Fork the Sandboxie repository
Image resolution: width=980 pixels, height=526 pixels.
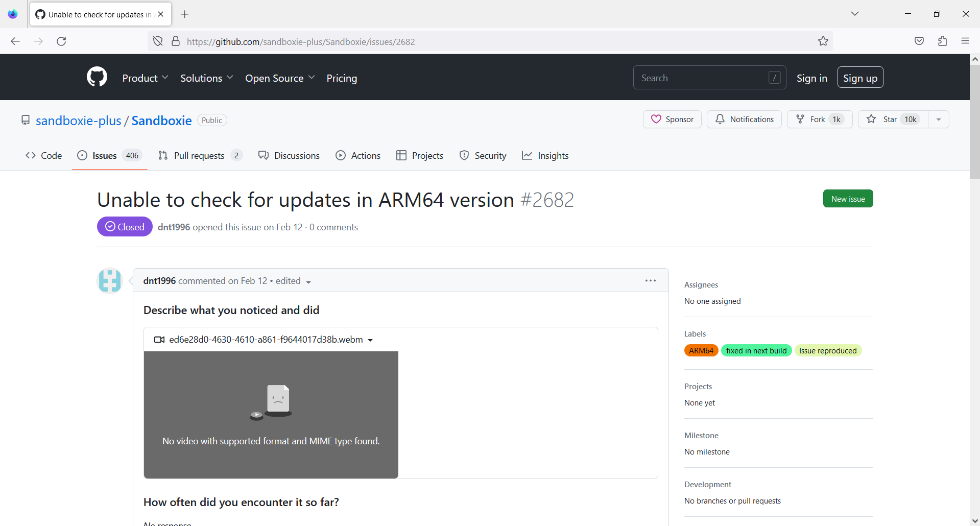[820, 119]
